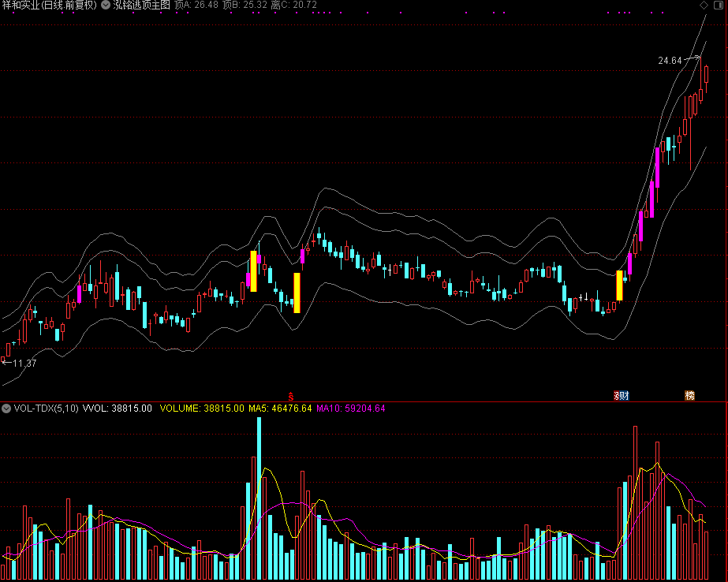Click the 顶A: 26.48 value
The height and width of the screenshot is (582, 728).
196,5
